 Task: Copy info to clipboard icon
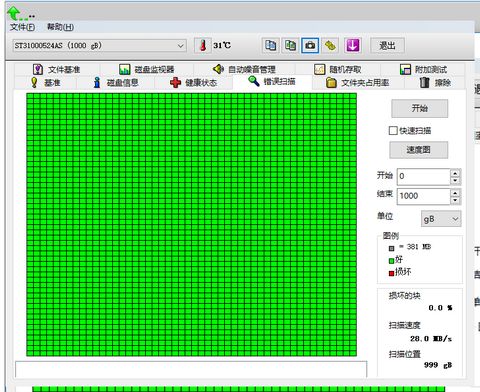pyautogui.click(x=270, y=45)
